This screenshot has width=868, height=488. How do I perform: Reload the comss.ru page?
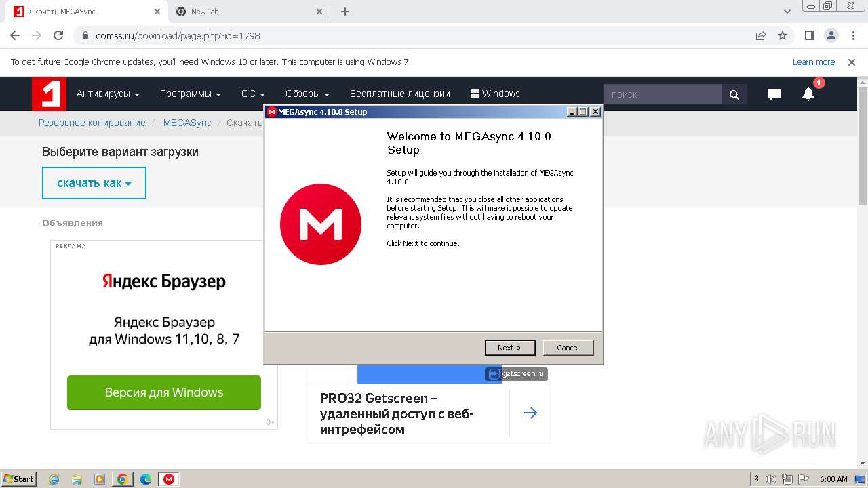coord(58,35)
